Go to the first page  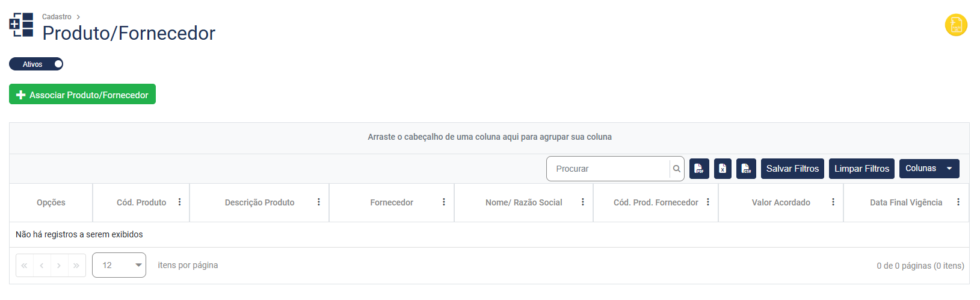(x=25, y=265)
